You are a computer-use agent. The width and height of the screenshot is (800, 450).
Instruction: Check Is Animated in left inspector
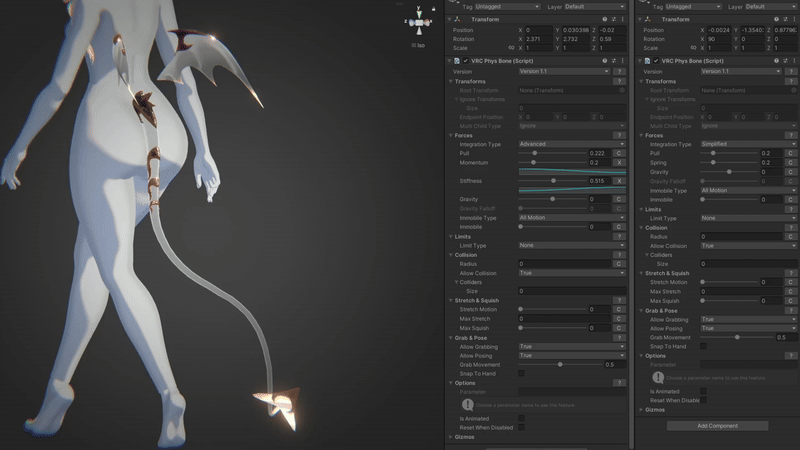521,418
